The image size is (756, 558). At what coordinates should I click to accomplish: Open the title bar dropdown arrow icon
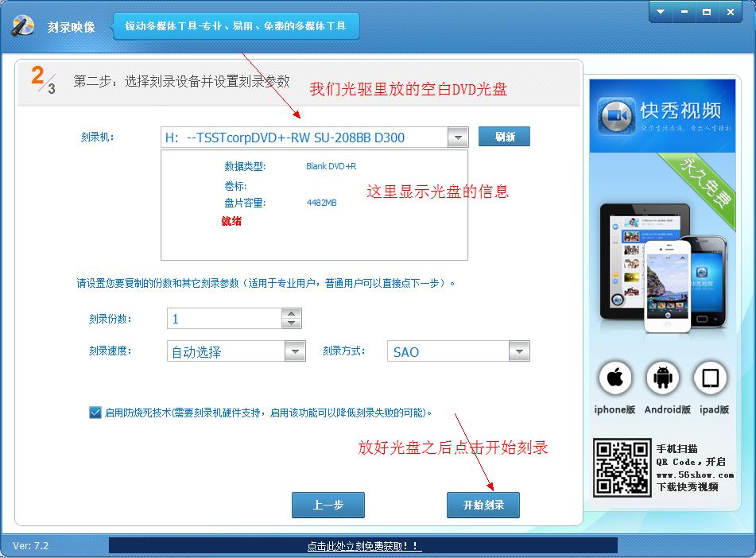[x=660, y=12]
